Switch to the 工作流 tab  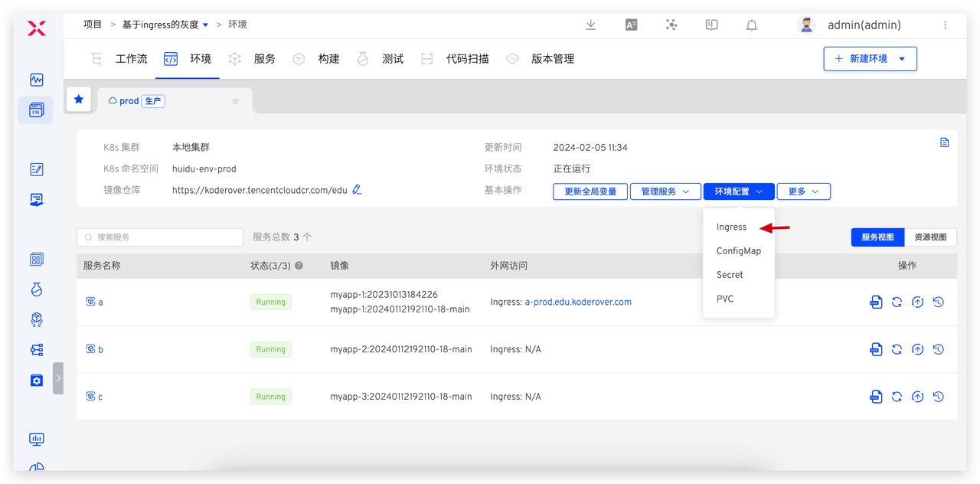pos(131,59)
